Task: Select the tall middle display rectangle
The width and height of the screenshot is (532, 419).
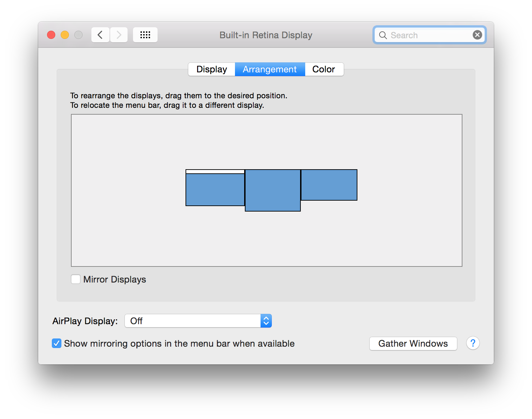Action: 273,190
